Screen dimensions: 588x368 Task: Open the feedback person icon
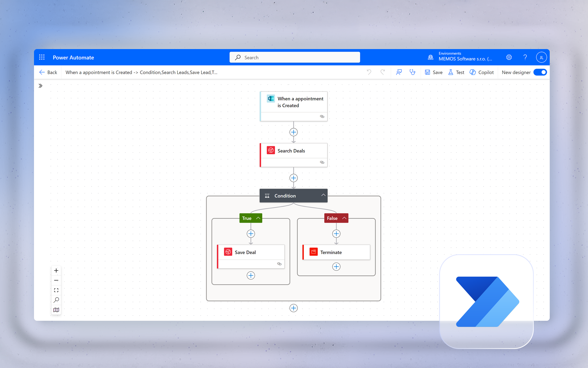click(x=399, y=72)
